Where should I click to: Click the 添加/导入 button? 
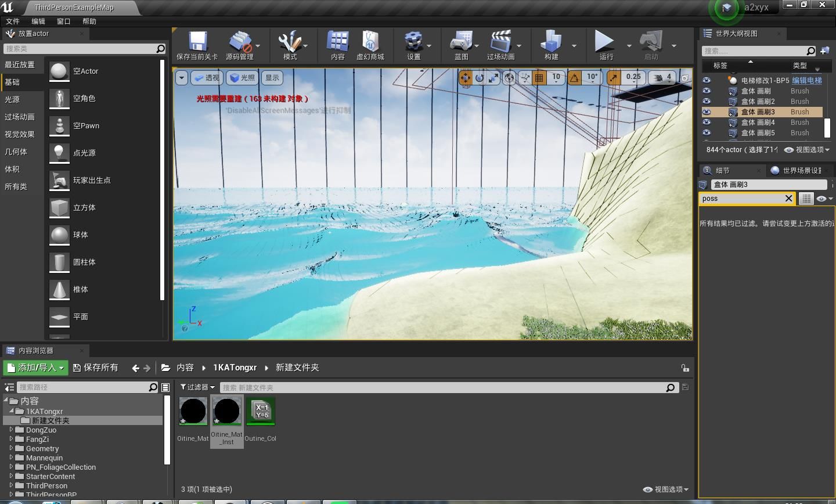pyautogui.click(x=35, y=368)
